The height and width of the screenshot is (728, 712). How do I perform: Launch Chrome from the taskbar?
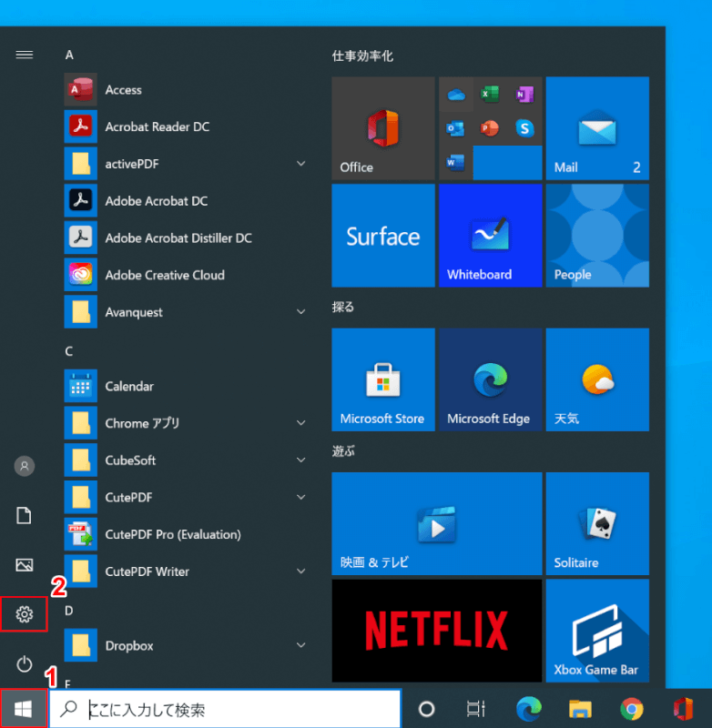pos(632,709)
